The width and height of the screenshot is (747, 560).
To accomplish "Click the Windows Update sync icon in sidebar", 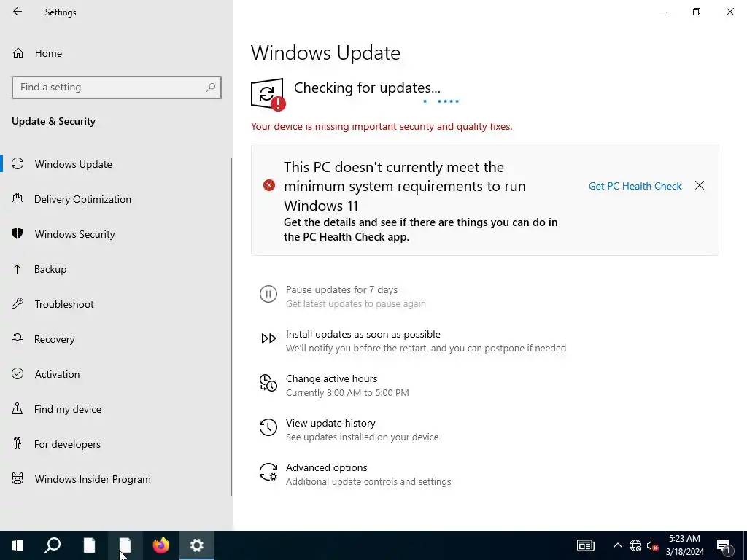I will point(18,164).
